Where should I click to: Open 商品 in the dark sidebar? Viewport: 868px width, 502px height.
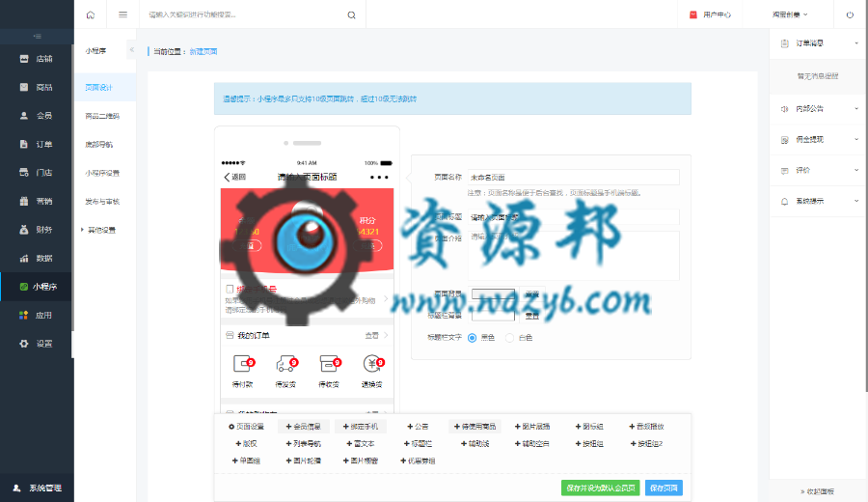pyautogui.click(x=36, y=87)
